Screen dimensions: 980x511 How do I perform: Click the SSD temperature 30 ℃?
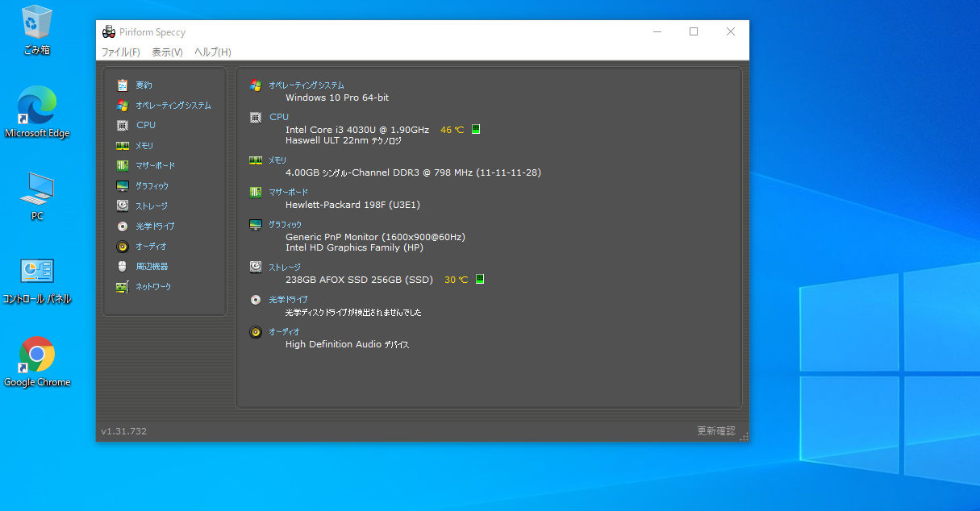[x=456, y=280]
